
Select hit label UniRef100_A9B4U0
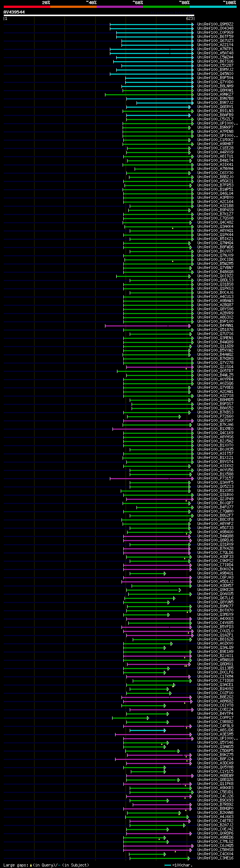coord(215,532)
